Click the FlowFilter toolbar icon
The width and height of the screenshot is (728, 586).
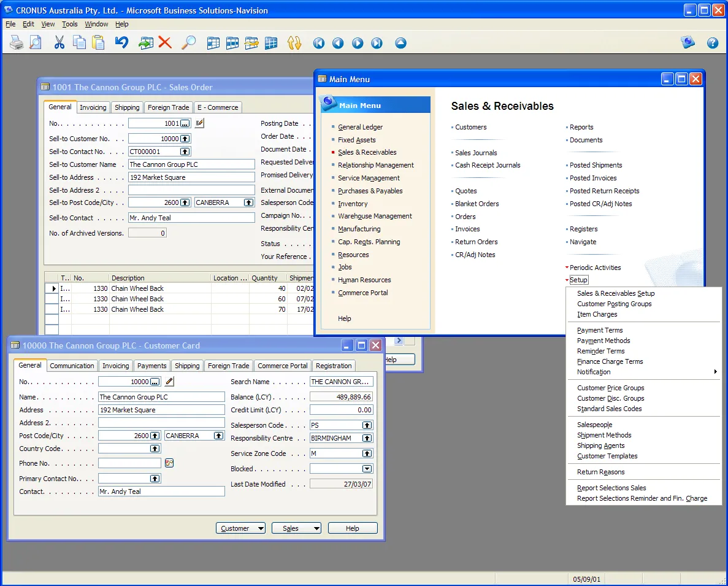point(251,43)
